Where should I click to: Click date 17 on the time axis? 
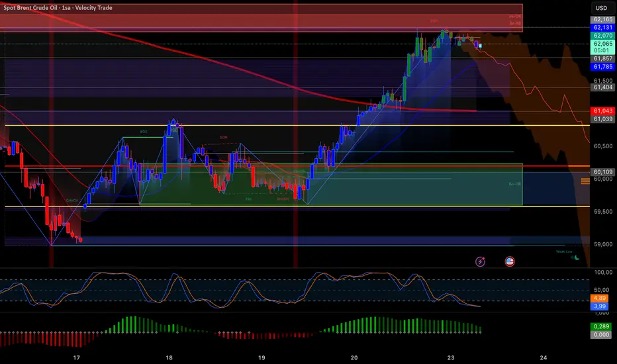click(x=76, y=357)
